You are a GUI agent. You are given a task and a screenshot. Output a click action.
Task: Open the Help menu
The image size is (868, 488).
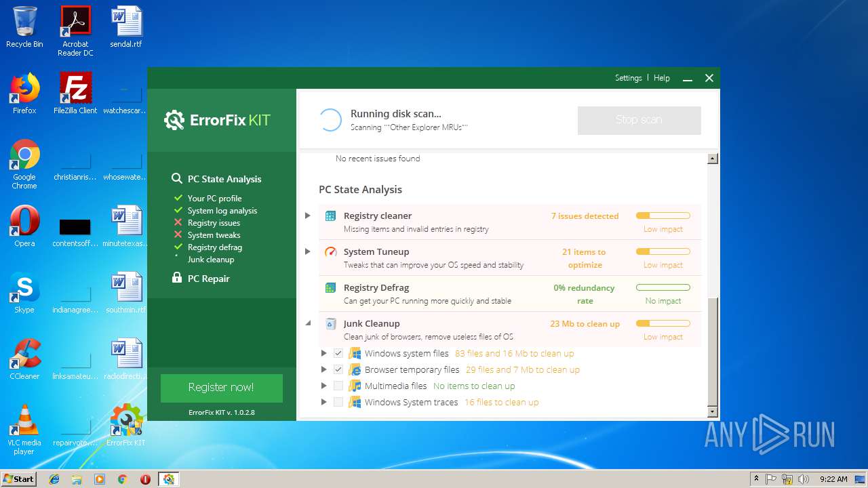[x=661, y=78]
